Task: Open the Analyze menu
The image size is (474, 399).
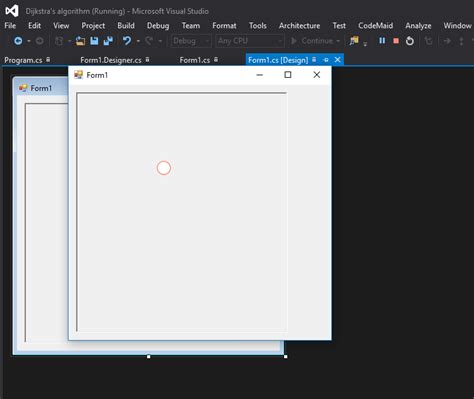Action: click(418, 26)
